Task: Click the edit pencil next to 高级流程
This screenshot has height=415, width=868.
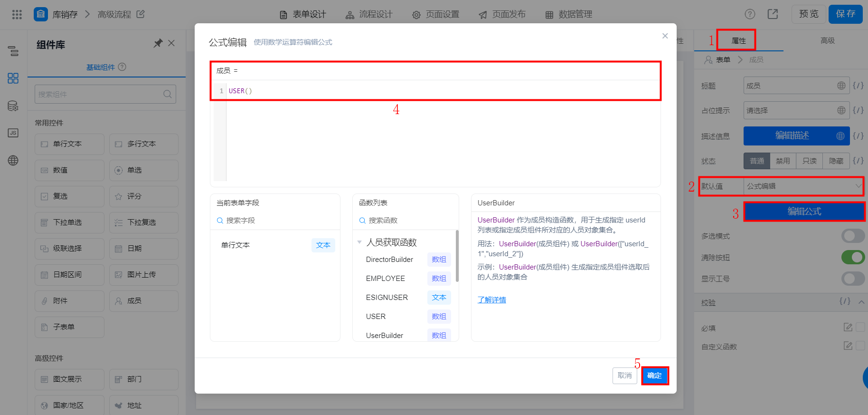Action: click(x=141, y=14)
